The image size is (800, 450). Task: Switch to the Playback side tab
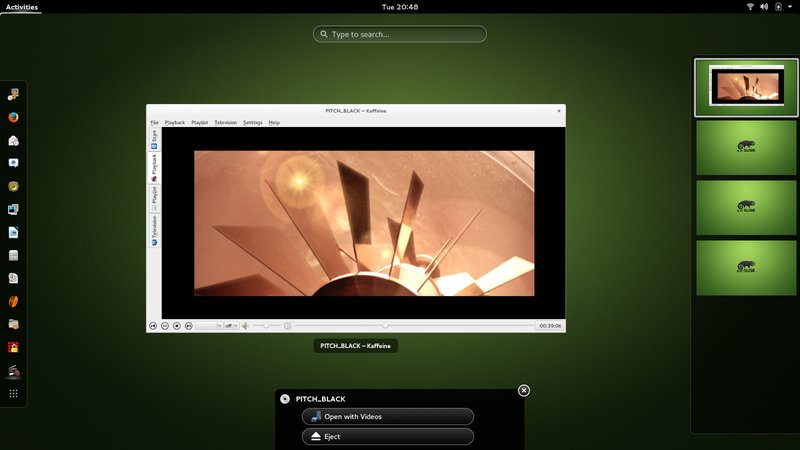(154, 167)
